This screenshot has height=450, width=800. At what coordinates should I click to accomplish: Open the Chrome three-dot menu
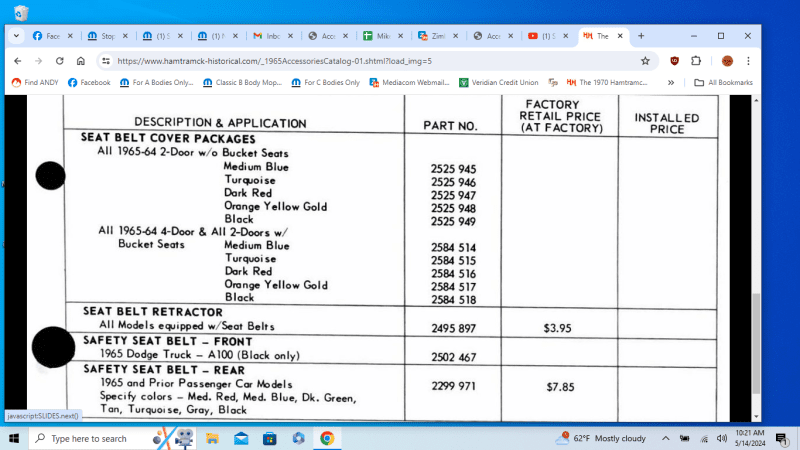(748, 61)
